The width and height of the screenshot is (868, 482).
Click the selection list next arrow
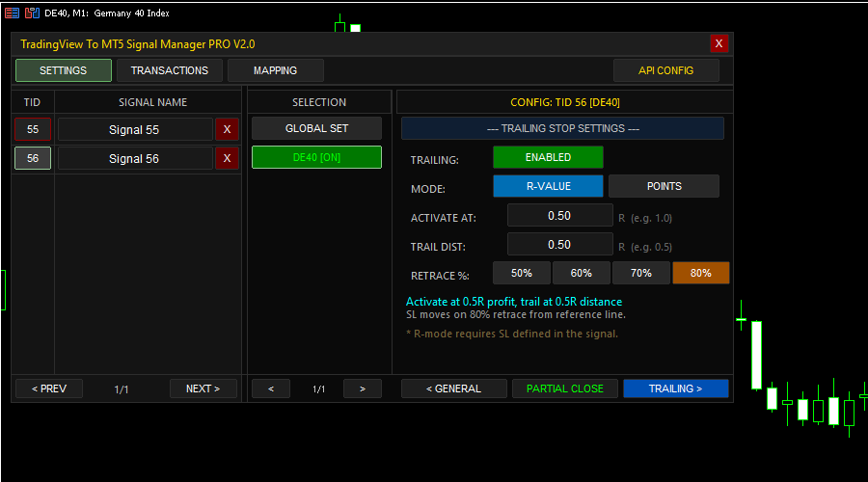(363, 388)
